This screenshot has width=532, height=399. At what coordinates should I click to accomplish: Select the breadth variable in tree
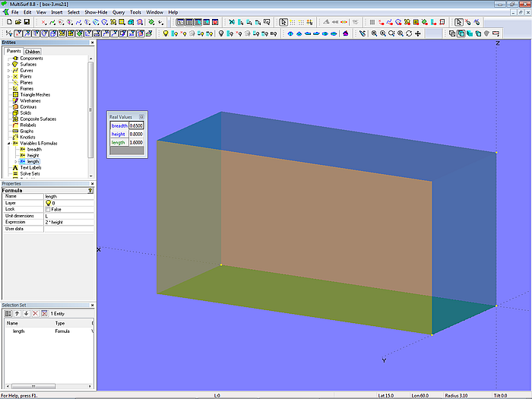[x=34, y=149]
